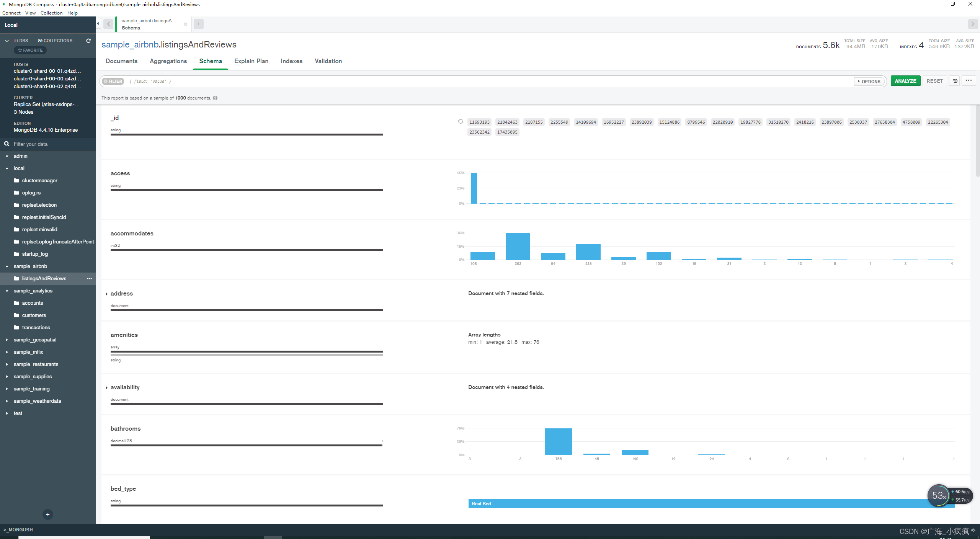Click create database plus button
Image resolution: width=980 pixels, height=539 pixels.
[48, 514]
